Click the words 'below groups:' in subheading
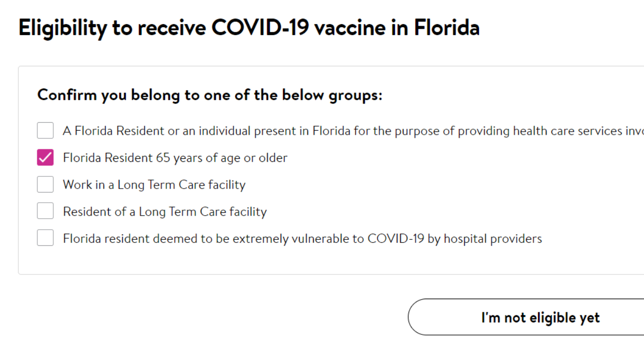The image size is (644, 362). click(332, 95)
